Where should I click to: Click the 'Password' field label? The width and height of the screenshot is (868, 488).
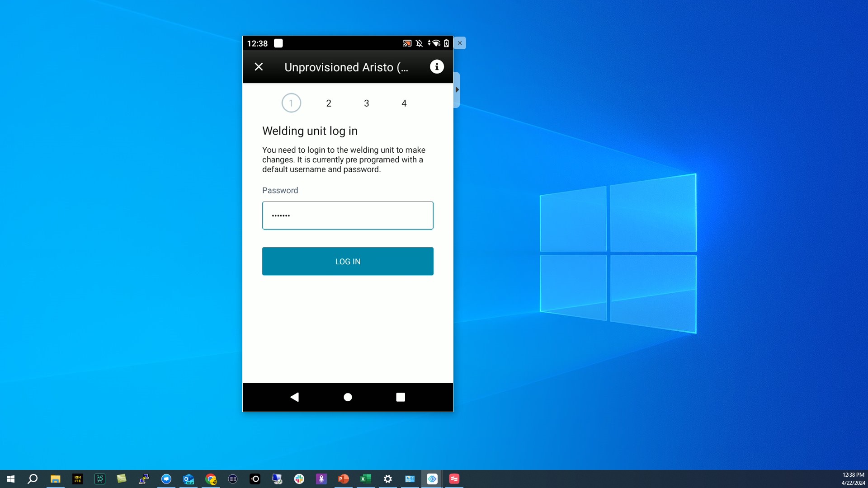pyautogui.click(x=280, y=190)
